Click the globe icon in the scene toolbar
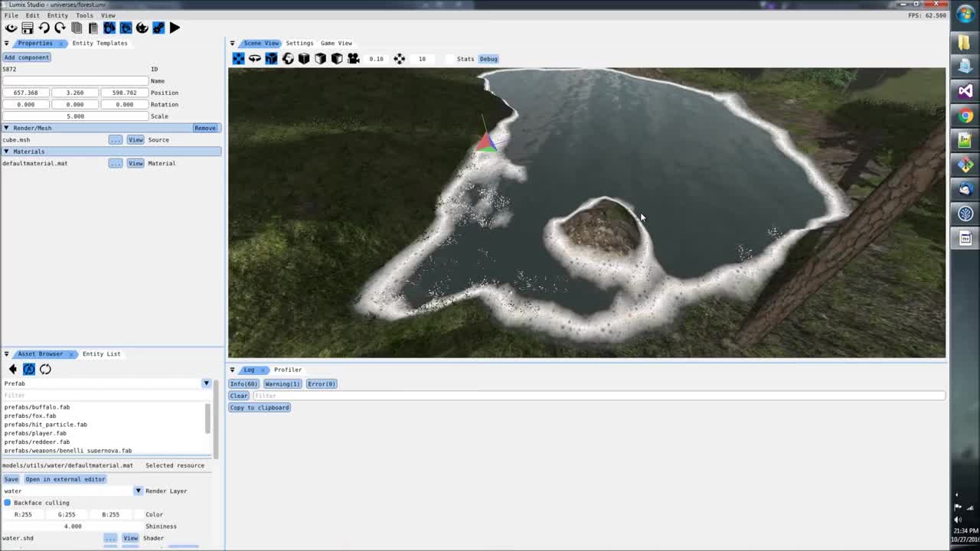Image resolution: width=980 pixels, height=551 pixels. coord(288,59)
